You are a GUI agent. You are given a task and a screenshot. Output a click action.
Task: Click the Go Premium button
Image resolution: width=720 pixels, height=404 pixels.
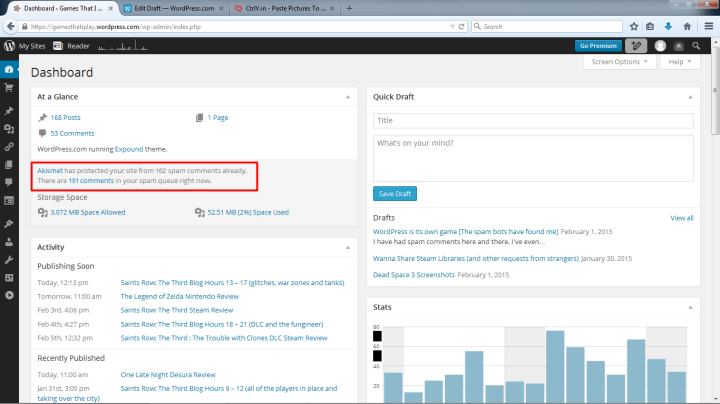(x=598, y=46)
